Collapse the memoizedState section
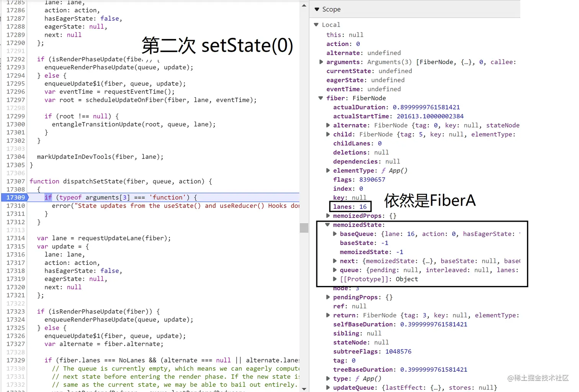 (x=327, y=225)
